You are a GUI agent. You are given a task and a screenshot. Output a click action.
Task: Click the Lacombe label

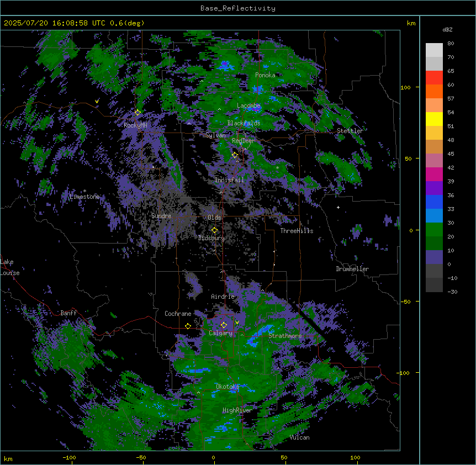248,105
